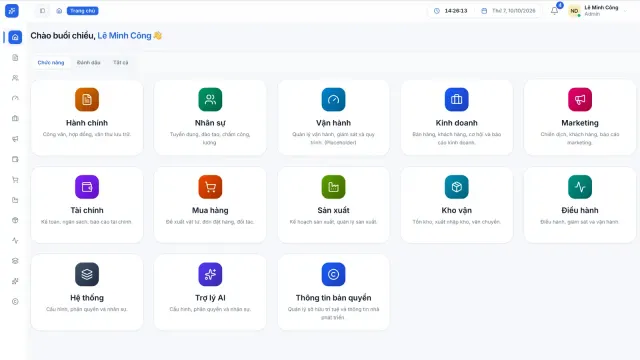Open the Kinh doanh card title
Image resolution: width=640 pixels, height=360 pixels.
457,123
